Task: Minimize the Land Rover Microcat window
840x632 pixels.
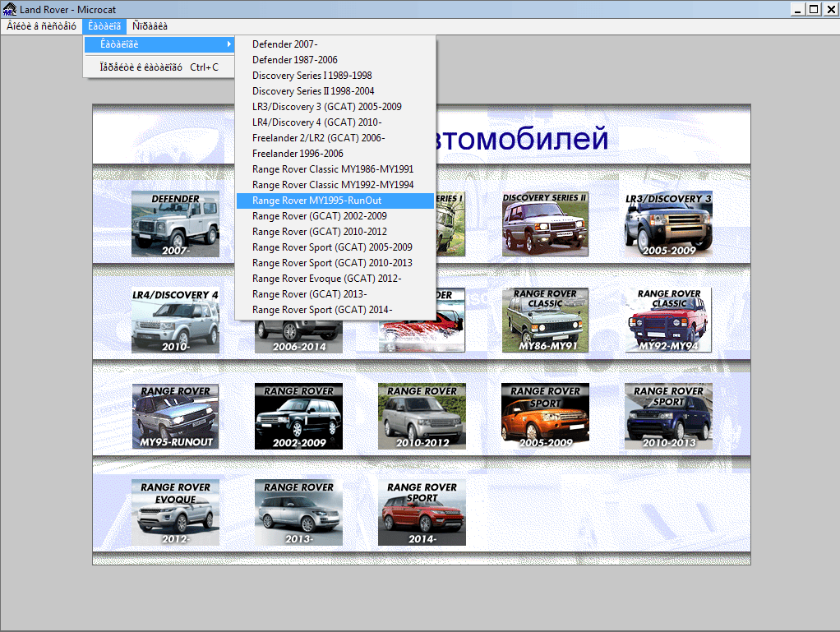Action: pyautogui.click(x=798, y=9)
